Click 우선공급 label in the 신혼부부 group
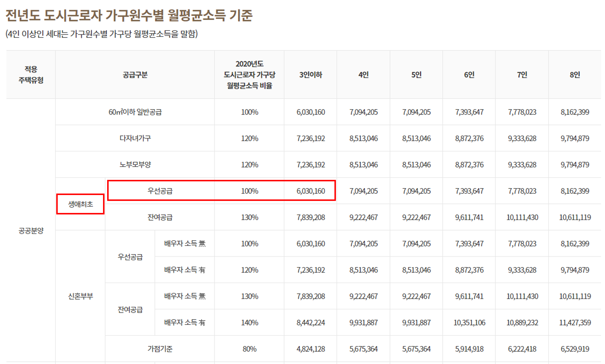 [130, 257]
